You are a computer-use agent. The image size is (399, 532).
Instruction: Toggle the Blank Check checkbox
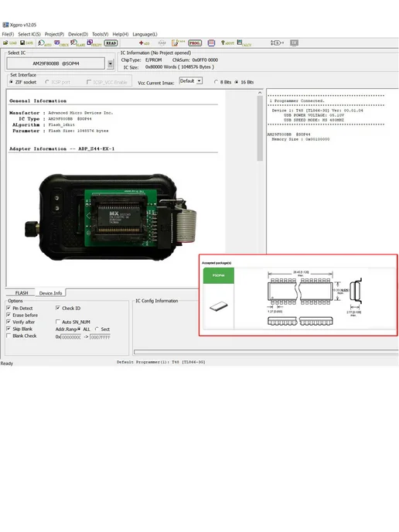pyautogui.click(x=9, y=336)
